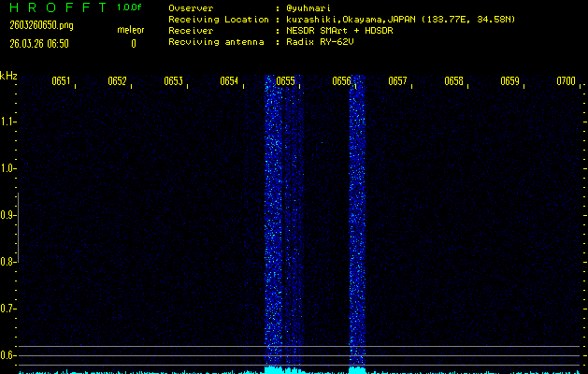Click the HROFFT title text

[59, 7]
